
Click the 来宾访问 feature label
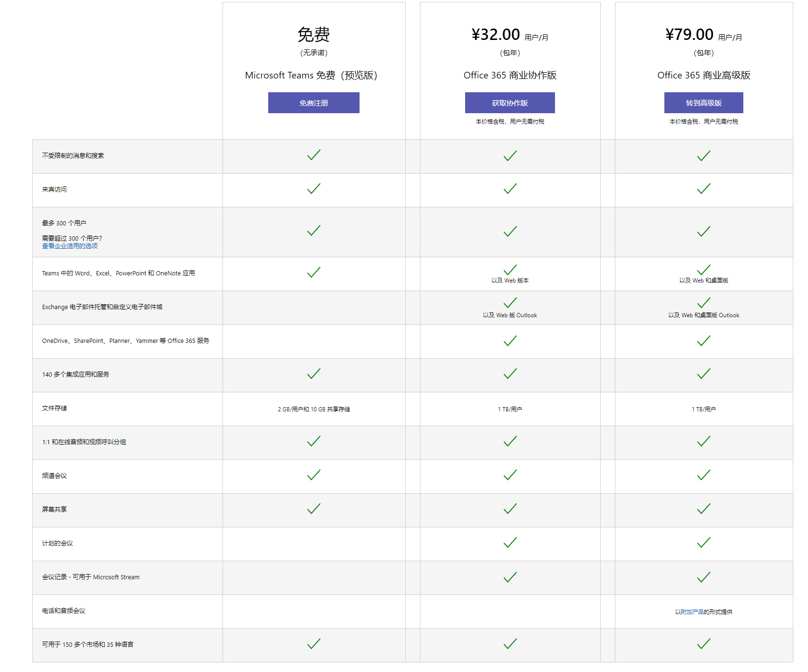tap(54, 189)
